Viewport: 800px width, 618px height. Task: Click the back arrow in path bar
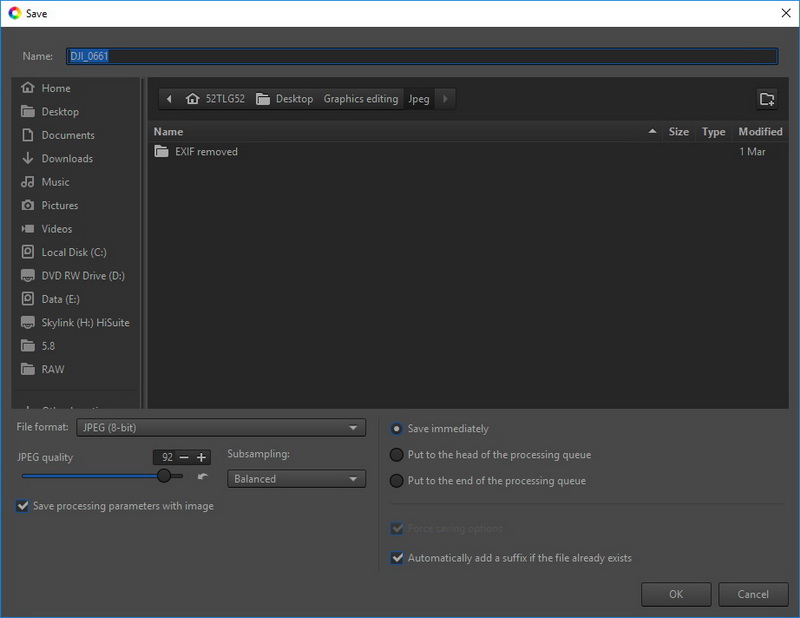point(168,99)
